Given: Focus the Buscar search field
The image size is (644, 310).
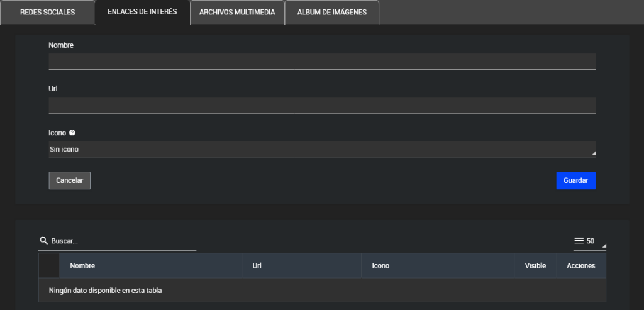Looking at the screenshot, I should (123, 241).
